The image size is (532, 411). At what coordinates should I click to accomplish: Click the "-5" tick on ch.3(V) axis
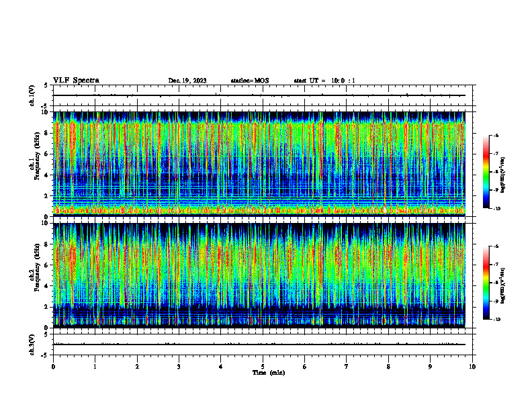(x=44, y=355)
